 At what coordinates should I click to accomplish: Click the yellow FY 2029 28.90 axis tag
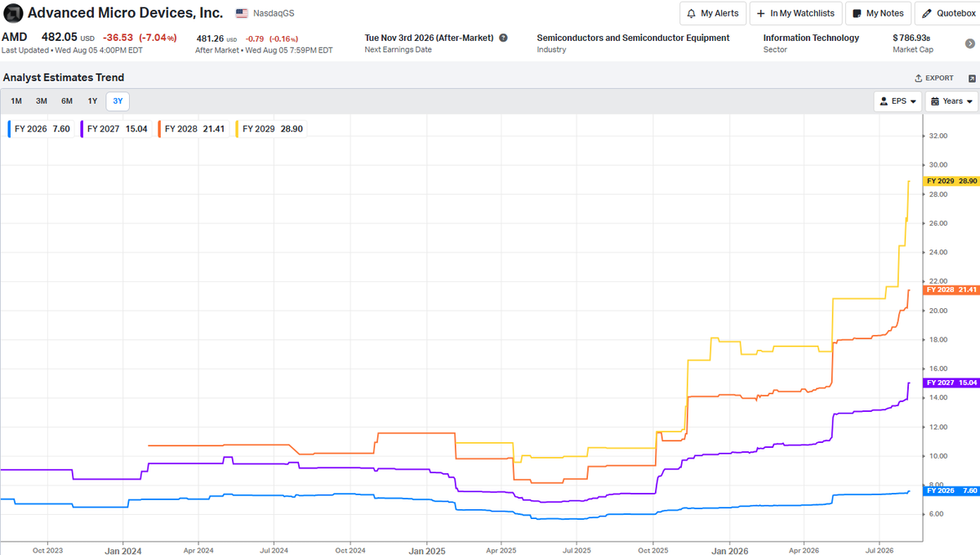click(951, 181)
